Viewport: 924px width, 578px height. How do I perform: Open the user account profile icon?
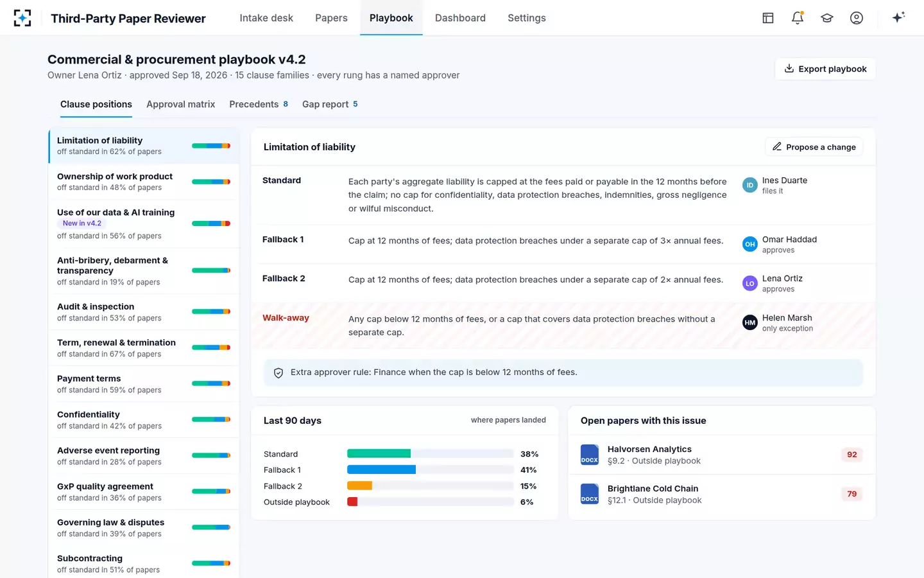click(x=857, y=18)
